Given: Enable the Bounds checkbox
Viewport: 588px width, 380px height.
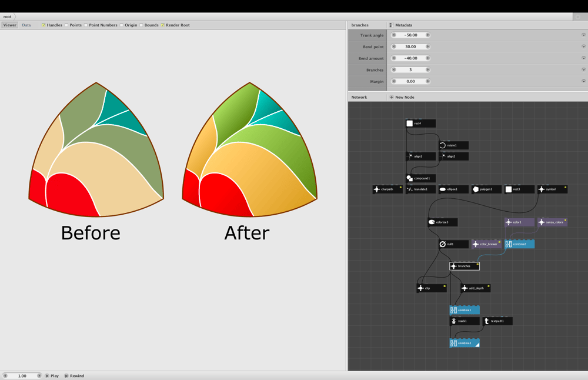Looking at the screenshot, I should tap(141, 25).
